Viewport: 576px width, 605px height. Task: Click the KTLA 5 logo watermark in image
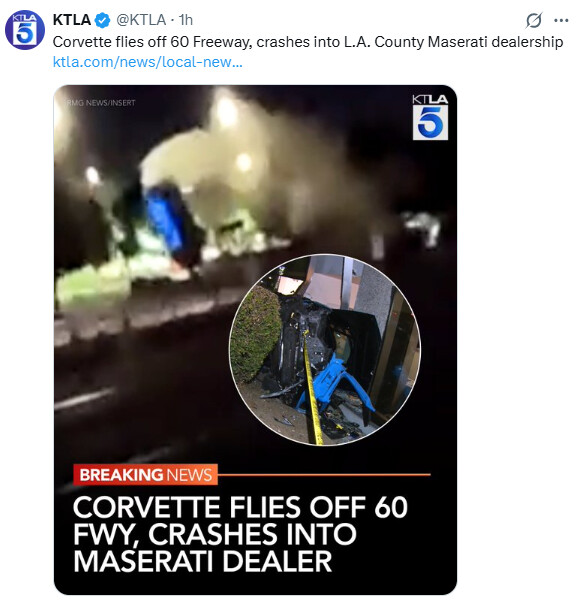tap(430, 117)
